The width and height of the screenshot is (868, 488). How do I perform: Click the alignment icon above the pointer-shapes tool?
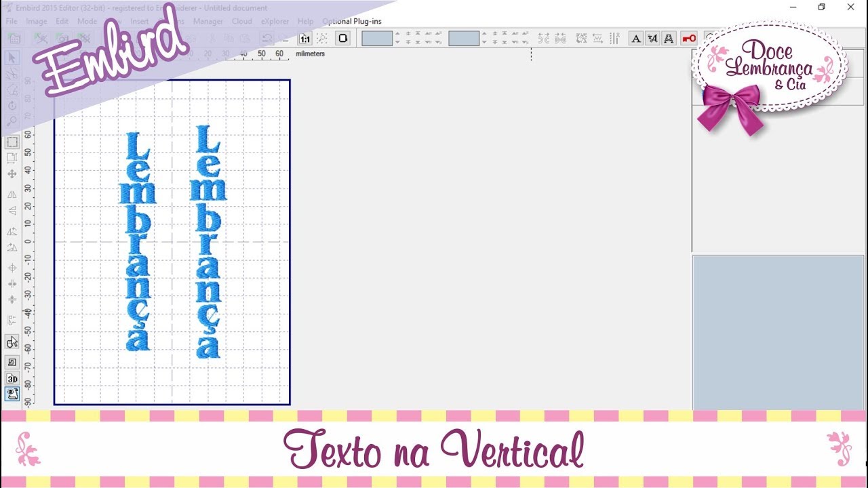pyautogui.click(x=12, y=321)
